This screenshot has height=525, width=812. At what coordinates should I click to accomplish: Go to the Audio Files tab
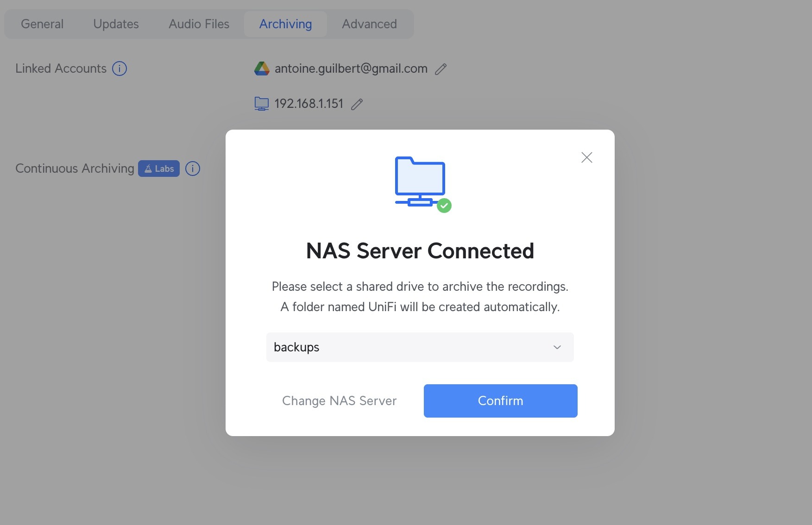pos(199,24)
